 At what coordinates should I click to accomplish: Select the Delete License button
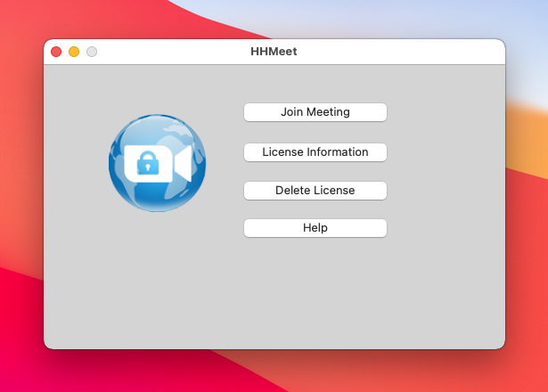point(315,191)
